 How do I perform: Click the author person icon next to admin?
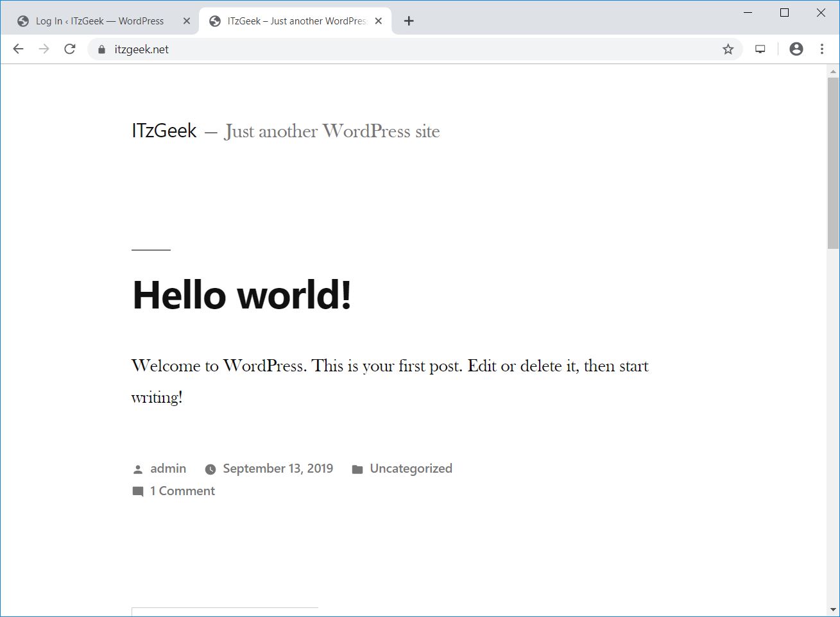pos(138,469)
